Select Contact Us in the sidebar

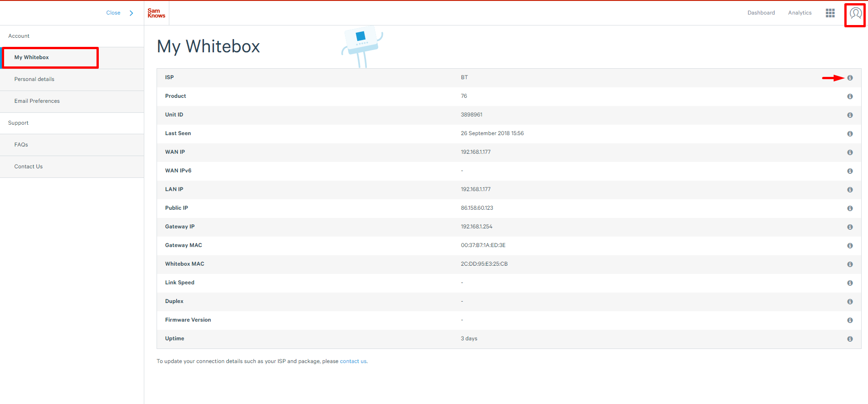(x=28, y=167)
